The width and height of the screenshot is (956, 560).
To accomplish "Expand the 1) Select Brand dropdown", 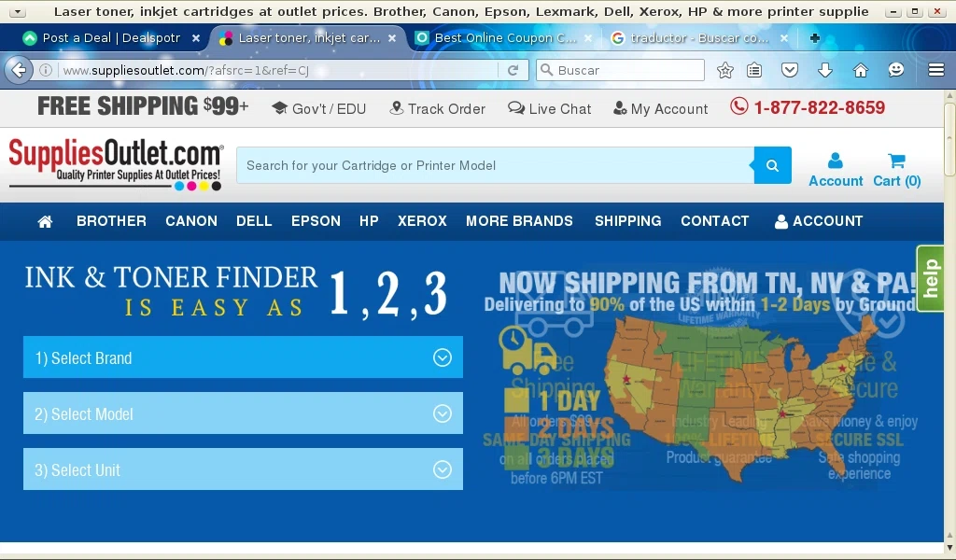I will (x=243, y=357).
